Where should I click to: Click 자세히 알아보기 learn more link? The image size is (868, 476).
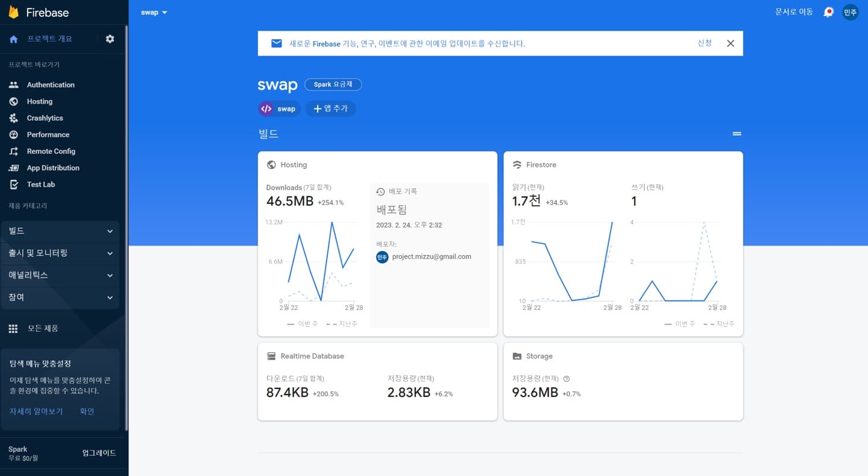click(36, 411)
